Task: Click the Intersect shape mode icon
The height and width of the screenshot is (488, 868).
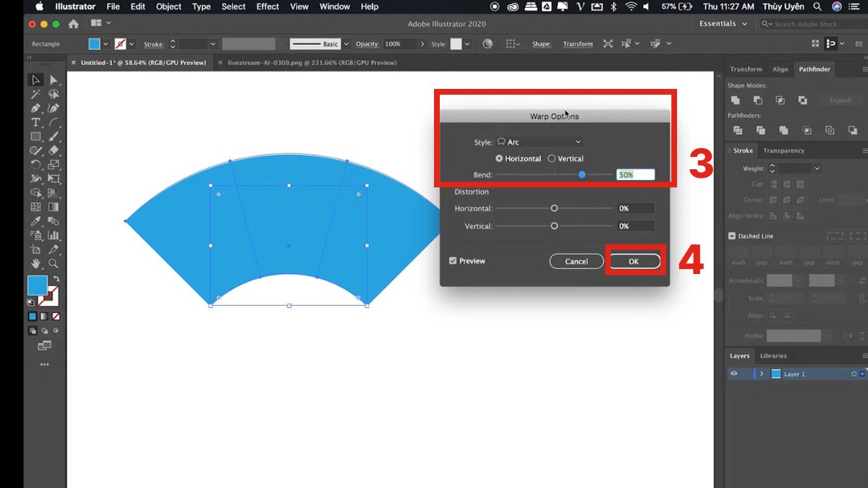Action: [780, 100]
